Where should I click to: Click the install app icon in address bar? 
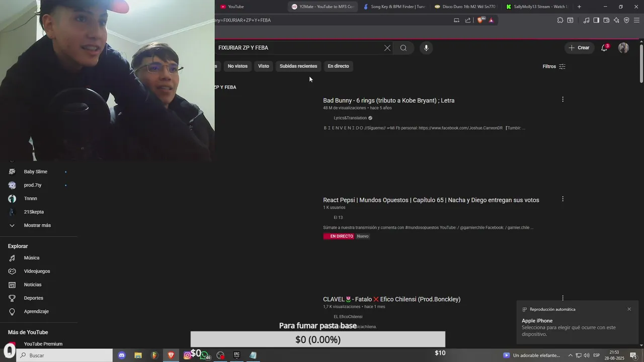pyautogui.click(x=456, y=20)
